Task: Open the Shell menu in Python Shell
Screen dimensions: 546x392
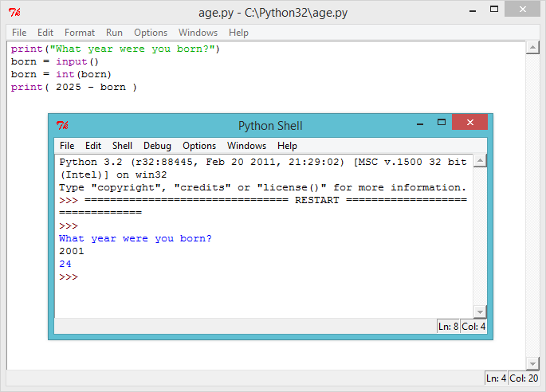Action: [x=122, y=146]
